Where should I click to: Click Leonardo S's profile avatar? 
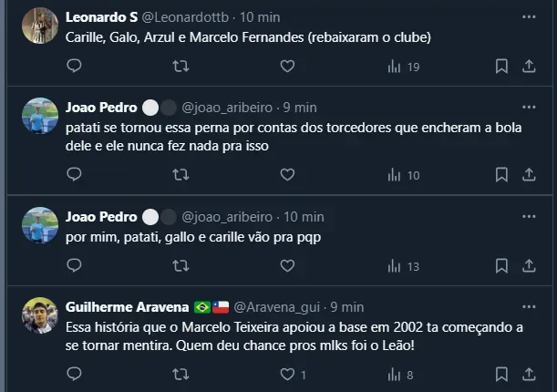pyautogui.click(x=40, y=24)
